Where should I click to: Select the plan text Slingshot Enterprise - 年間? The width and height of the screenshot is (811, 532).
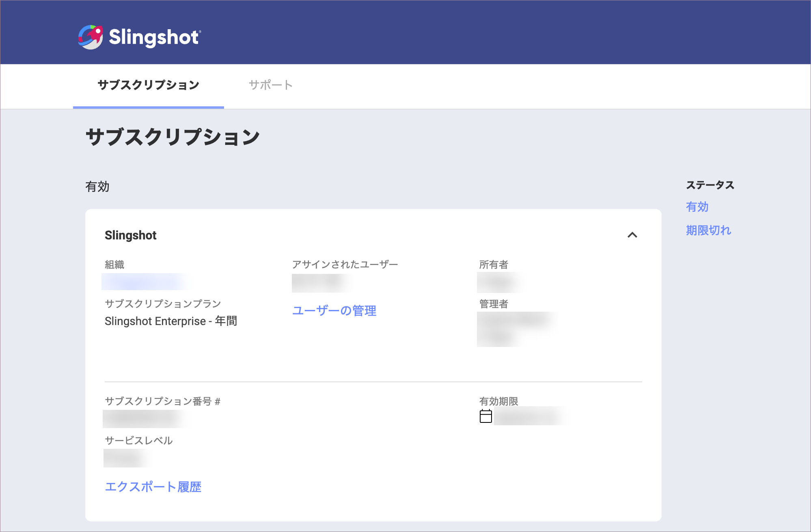click(171, 321)
